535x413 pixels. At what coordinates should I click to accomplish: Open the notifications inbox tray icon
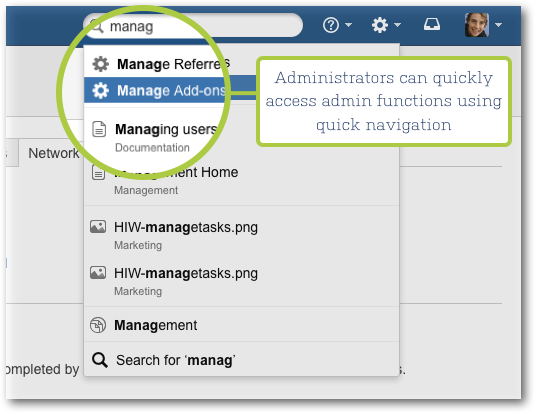[x=432, y=25]
